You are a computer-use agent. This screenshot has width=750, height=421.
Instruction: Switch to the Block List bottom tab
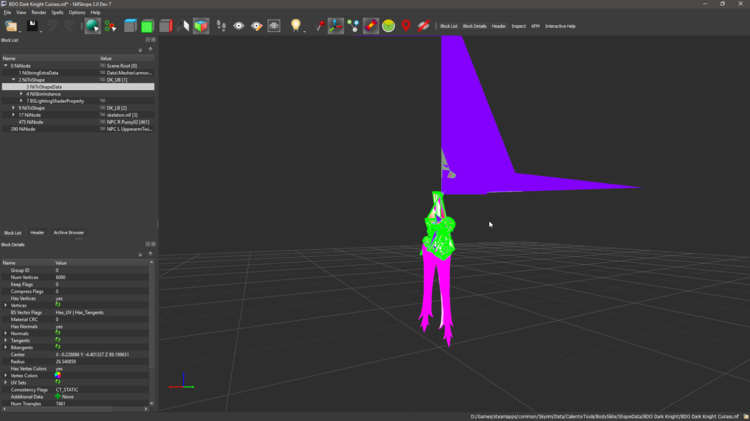click(x=12, y=233)
